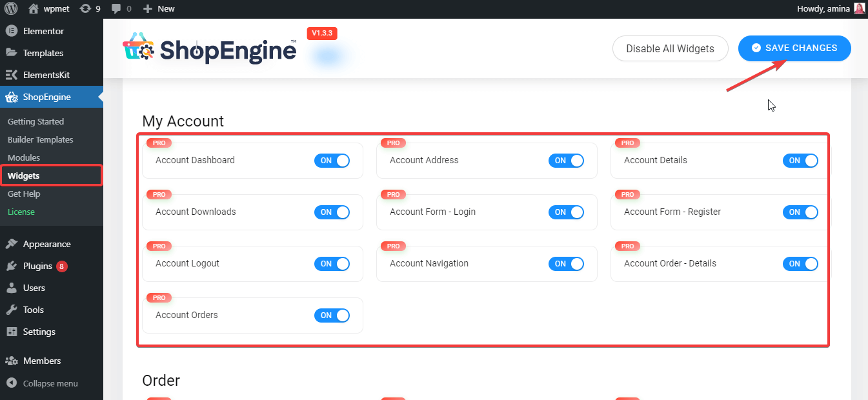The image size is (868, 400).
Task: Click the Templates folder icon
Action: [x=12, y=53]
